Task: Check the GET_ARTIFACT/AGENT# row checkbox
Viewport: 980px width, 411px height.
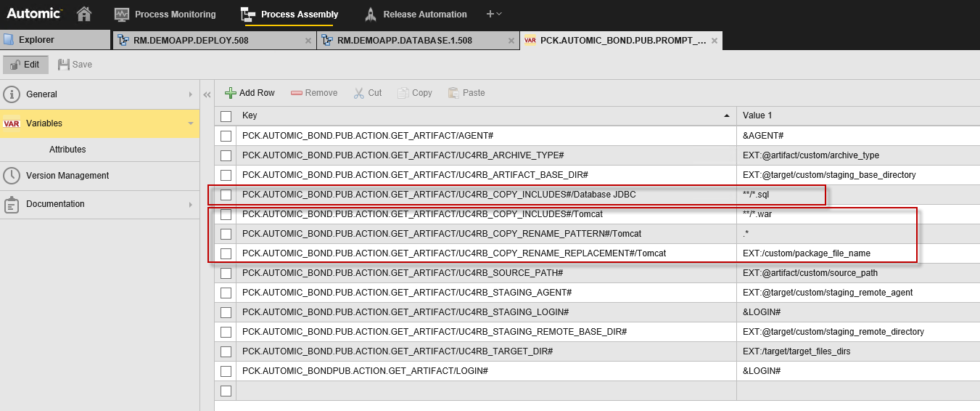Action: pos(226,136)
